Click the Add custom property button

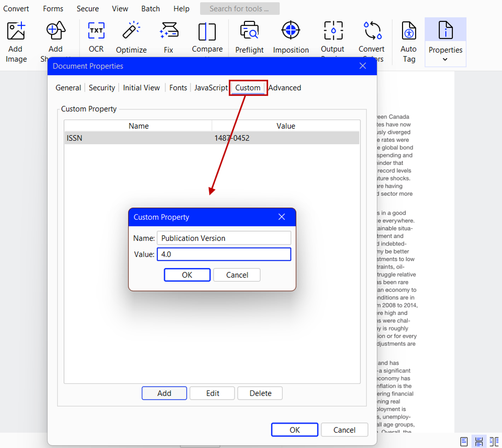point(164,393)
